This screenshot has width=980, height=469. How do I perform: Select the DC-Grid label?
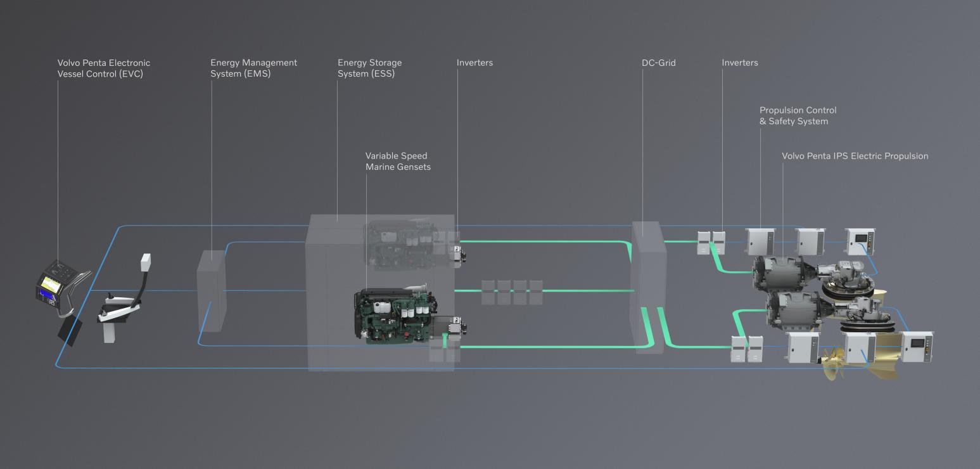pos(658,63)
